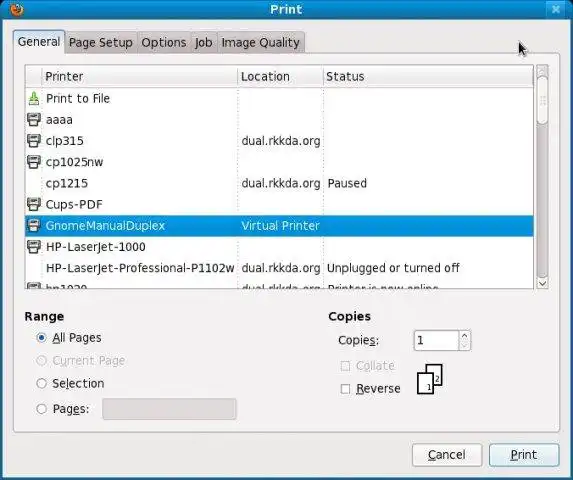Enable the Reverse checkbox
573x480 pixels.
pos(345,389)
